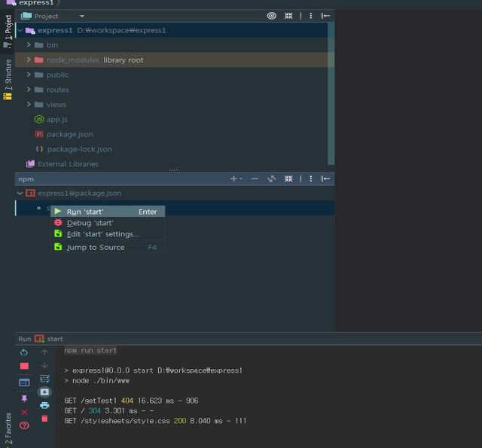Screen dimensions: 482x448
Task: Expand the bin folder
Action: (29, 45)
